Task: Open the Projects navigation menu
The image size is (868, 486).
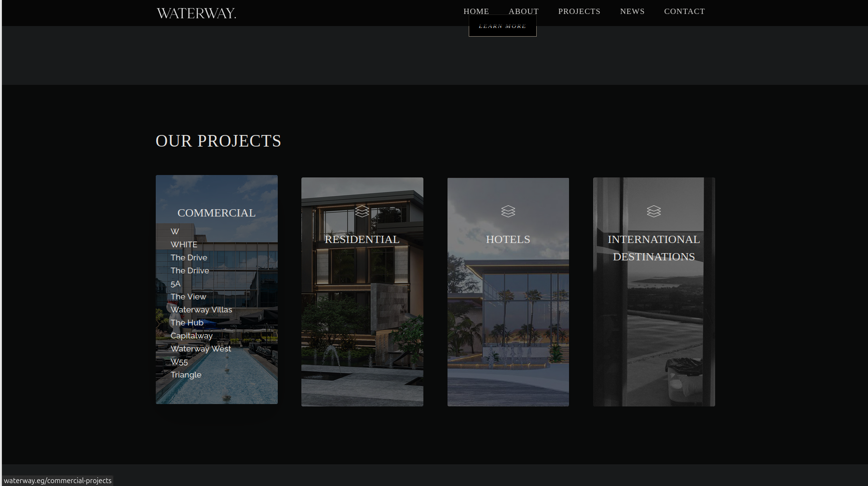Action: pos(579,11)
